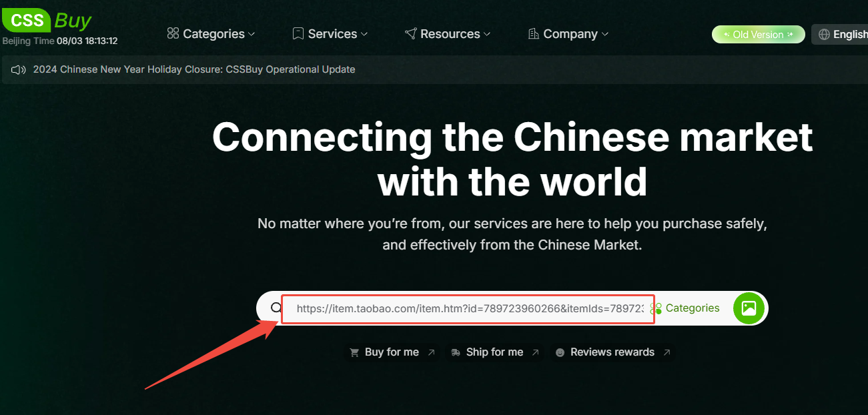
Task: Open the Services menu
Action: (330, 34)
